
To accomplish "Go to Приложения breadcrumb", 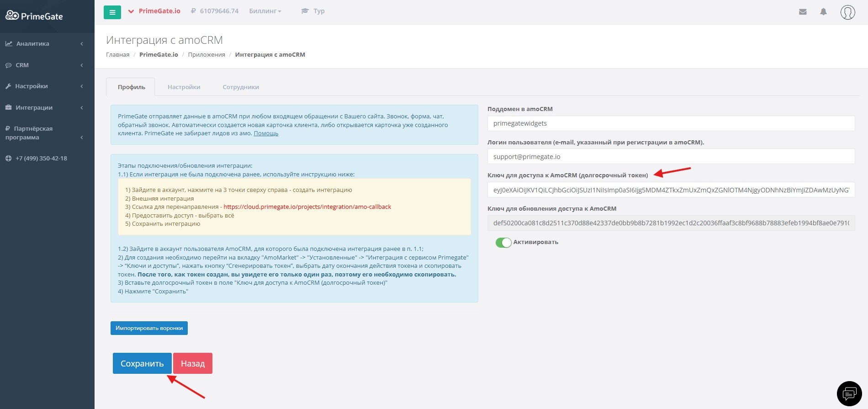I will point(206,55).
